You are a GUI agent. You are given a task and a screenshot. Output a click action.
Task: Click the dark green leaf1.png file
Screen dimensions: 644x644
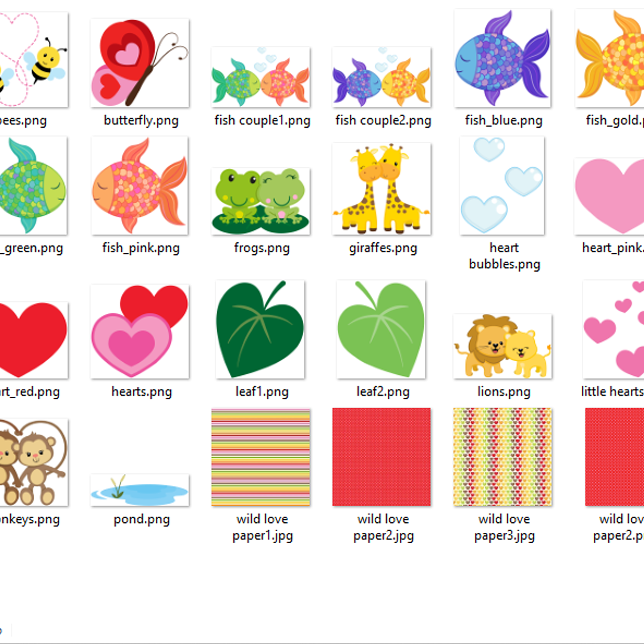(260, 329)
